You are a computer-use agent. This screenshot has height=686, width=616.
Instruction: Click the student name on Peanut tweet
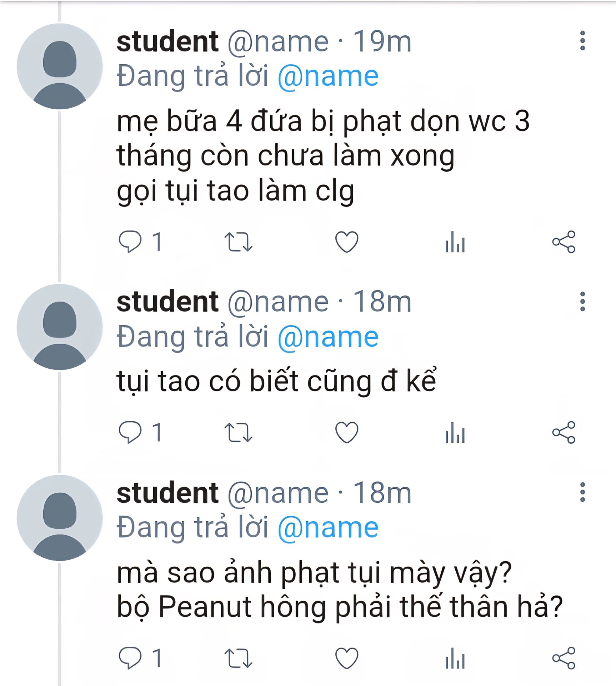pos(167,493)
